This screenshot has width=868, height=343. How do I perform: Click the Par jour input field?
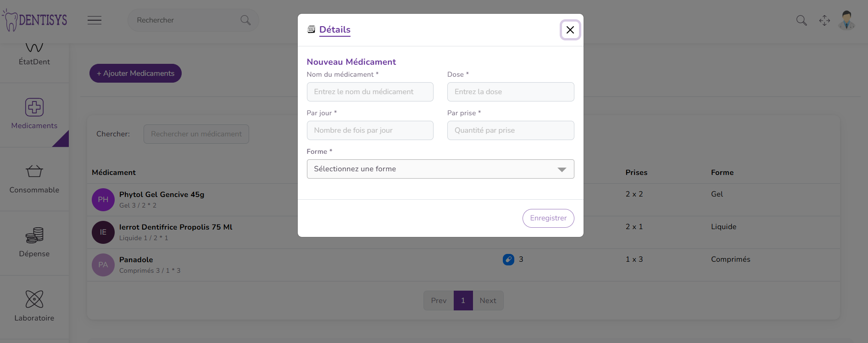(370, 130)
